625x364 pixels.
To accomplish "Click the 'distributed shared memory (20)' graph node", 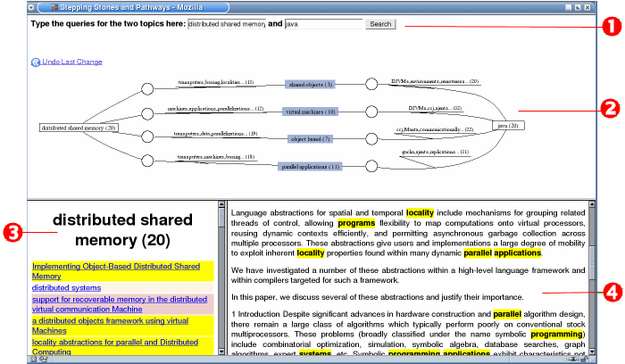I will tap(79, 128).
